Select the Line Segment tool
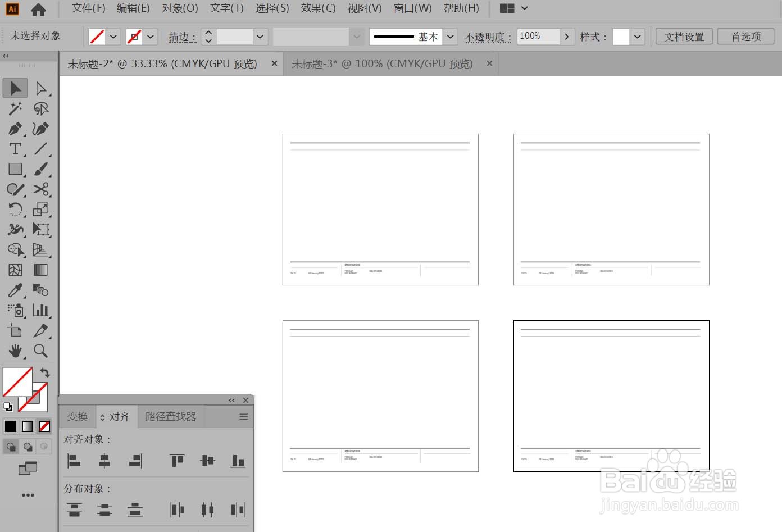The width and height of the screenshot is (782, 532). tap(41, 149)
